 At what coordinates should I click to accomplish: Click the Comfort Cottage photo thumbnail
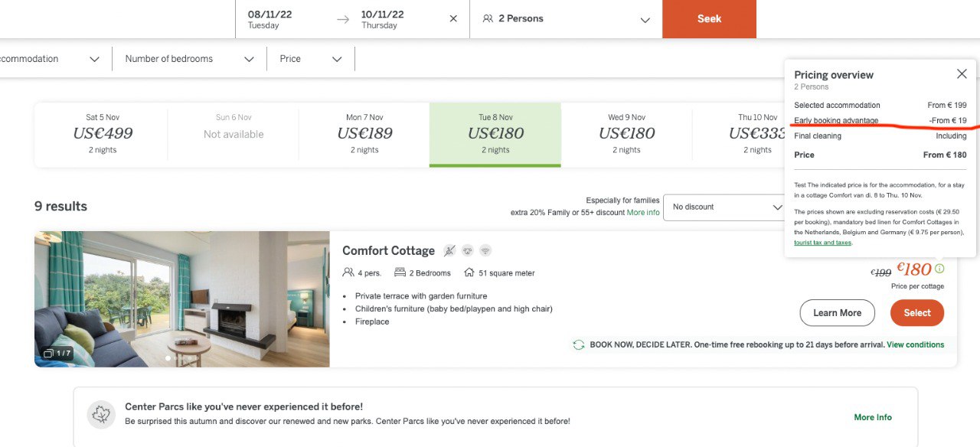181,299
